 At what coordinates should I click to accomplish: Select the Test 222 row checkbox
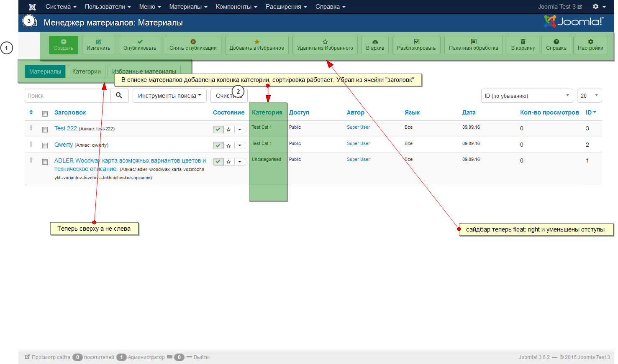click(x=45, y=130)
